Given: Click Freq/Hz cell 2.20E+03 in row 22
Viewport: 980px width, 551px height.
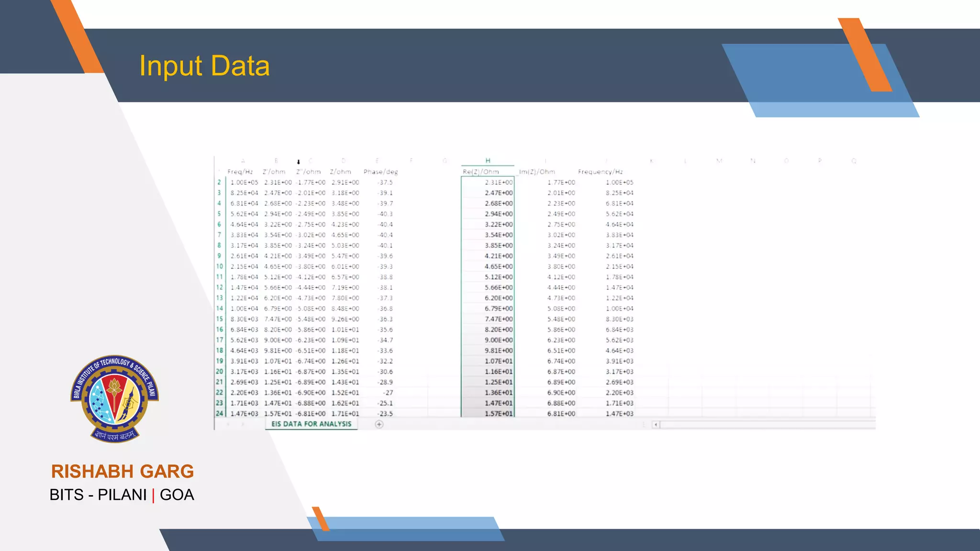Looking at the screenshot, I should point(244,393).
